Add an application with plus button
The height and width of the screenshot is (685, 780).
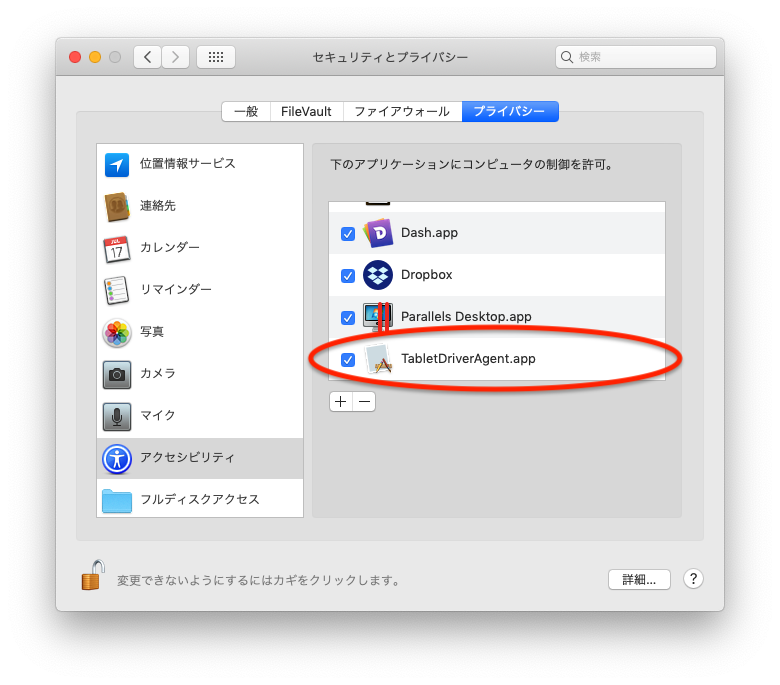[x=341, y=401]
